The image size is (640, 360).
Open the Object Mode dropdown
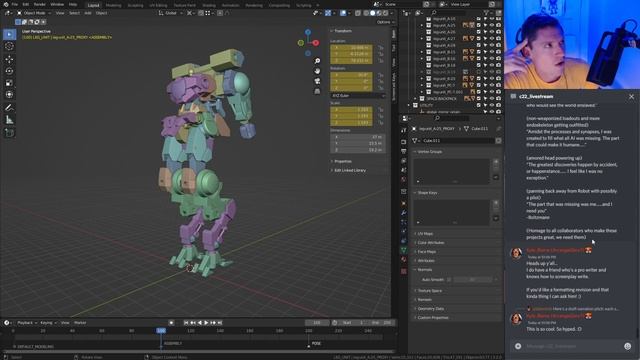[34, 13]
